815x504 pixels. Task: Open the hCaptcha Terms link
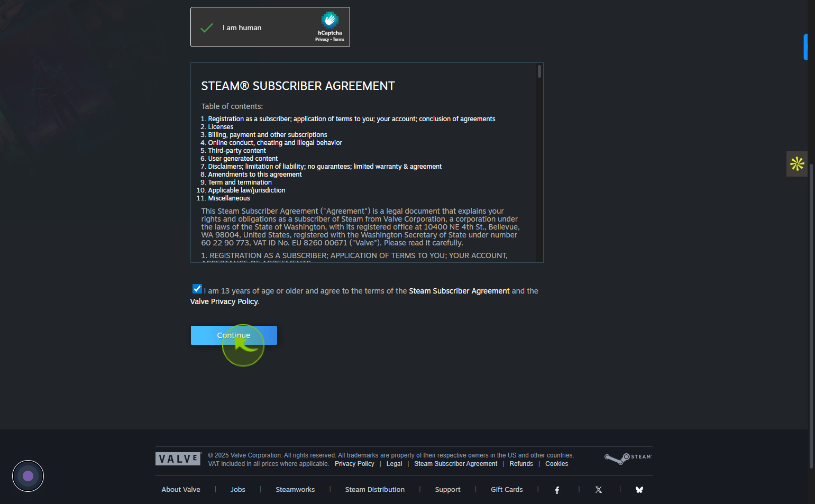[338, 39]
